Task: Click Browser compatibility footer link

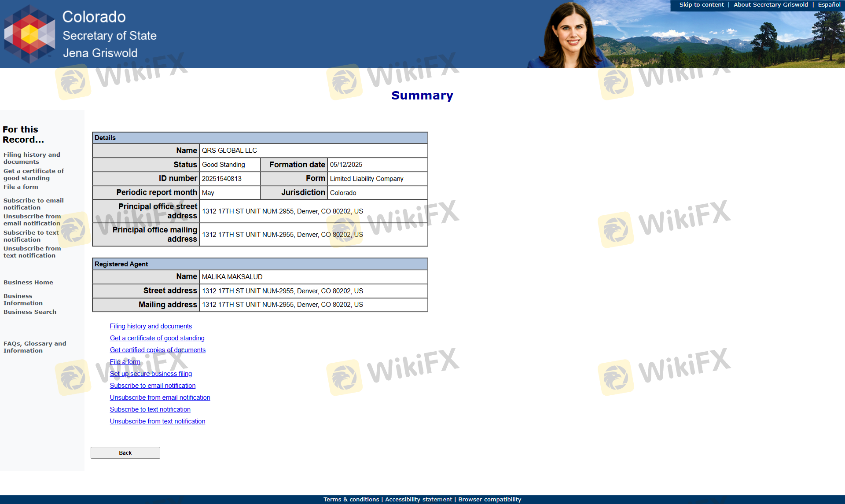Action: [x=489, y=500]
